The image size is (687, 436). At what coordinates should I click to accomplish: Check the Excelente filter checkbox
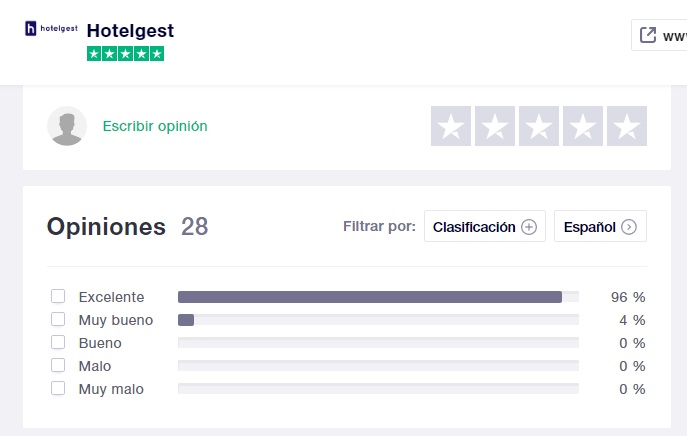(x=58, y=297)
